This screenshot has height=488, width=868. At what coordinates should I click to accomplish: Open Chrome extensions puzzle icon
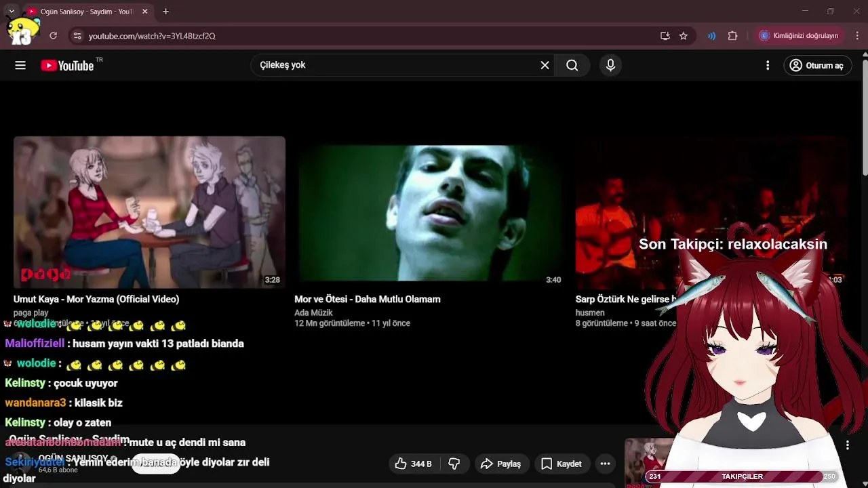(x=732, y=36)
